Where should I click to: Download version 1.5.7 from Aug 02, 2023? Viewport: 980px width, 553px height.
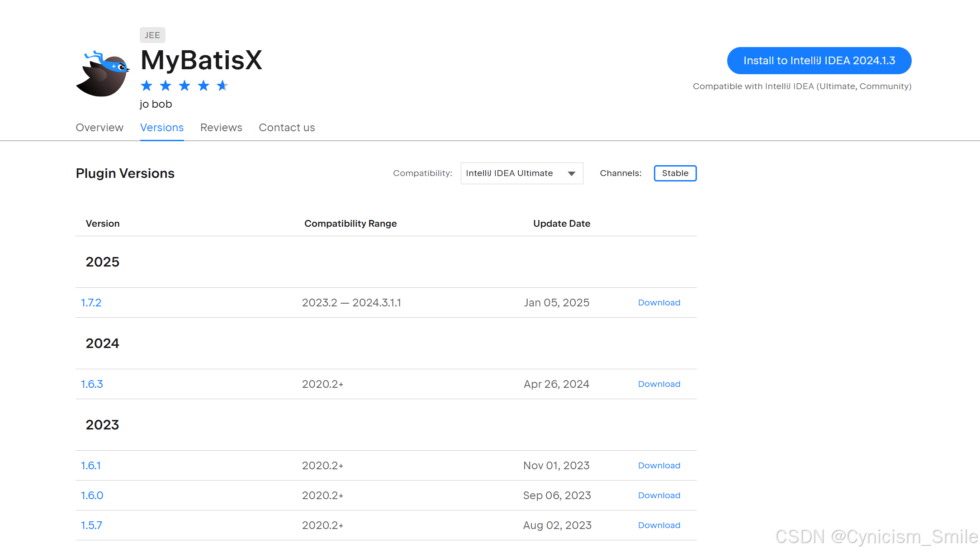click(659, 525)
